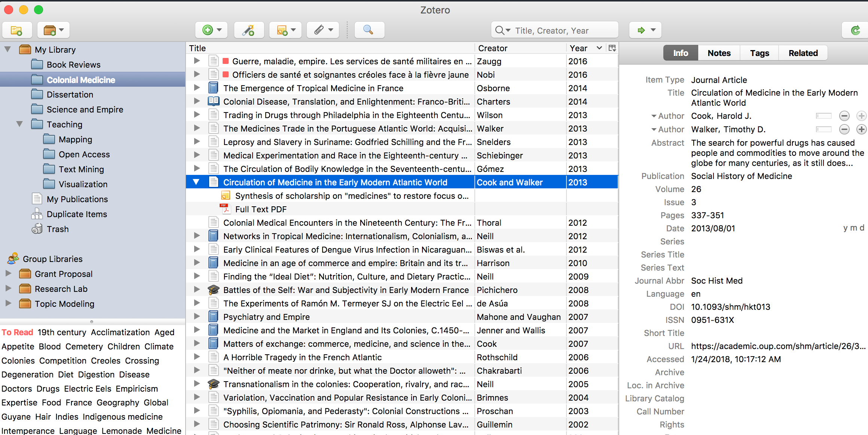Viewport: 868px width, 435px height.
Task: Sort items by Year column header
Action: 586,48
